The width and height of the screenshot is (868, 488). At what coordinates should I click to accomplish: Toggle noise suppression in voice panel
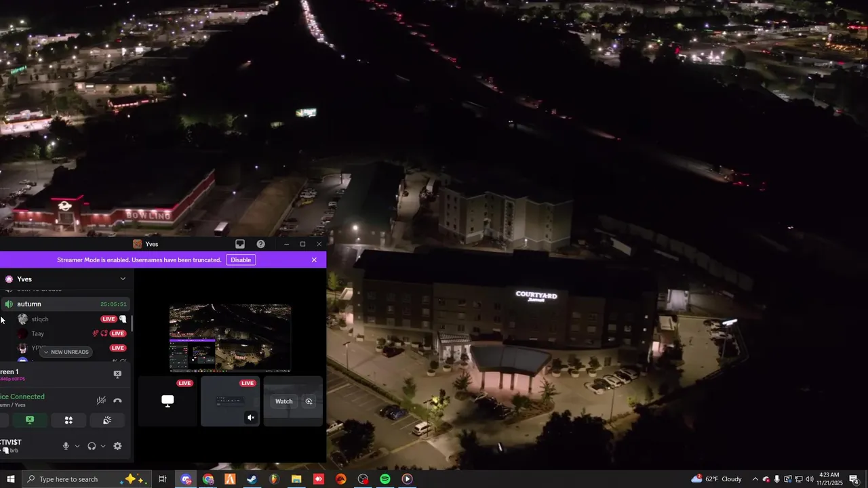(101, 401)
